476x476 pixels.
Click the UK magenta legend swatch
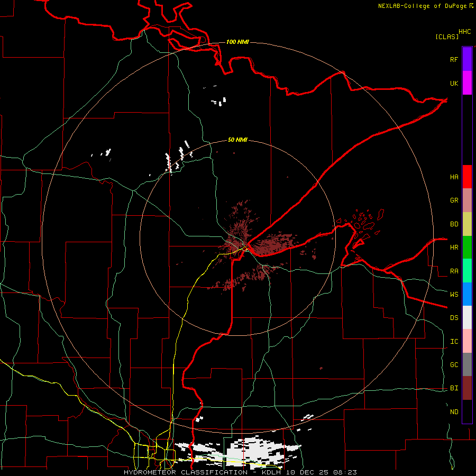[x=467, y=83]
